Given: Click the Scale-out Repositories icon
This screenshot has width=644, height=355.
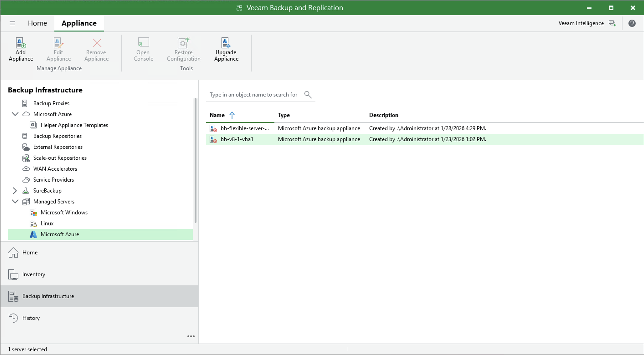Looking at the screenshot, I should click(26, 158).
